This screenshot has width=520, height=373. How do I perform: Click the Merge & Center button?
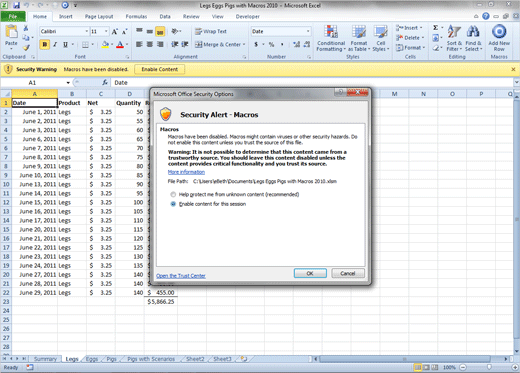point(220,44)
